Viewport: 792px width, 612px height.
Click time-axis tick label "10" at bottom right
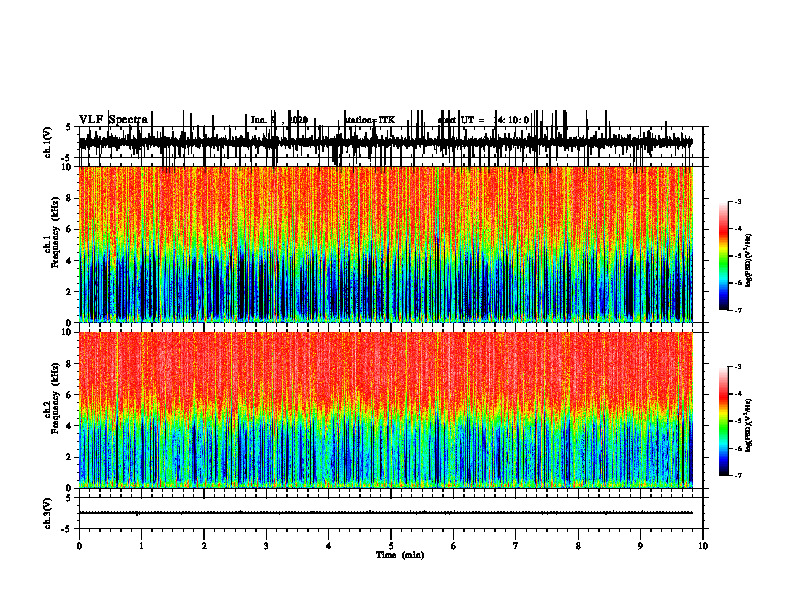tap(703, 546)
